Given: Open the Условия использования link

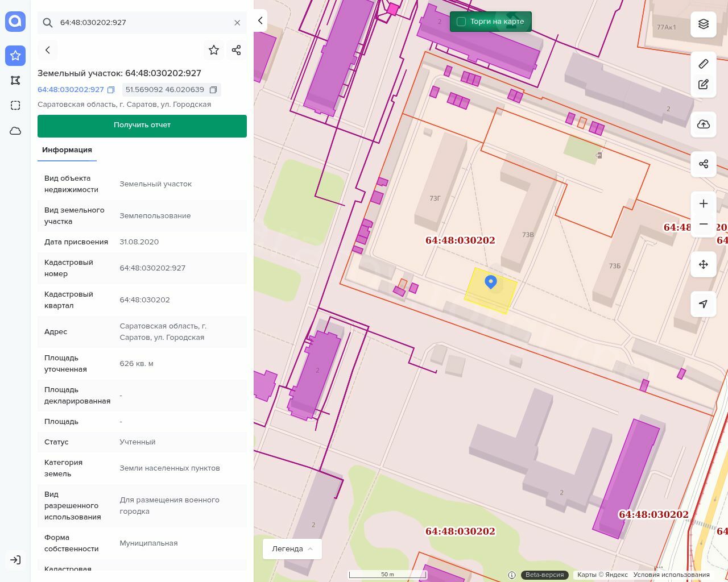Looking at the screenshot, I should pyautogui.click(x=671, y=575).
